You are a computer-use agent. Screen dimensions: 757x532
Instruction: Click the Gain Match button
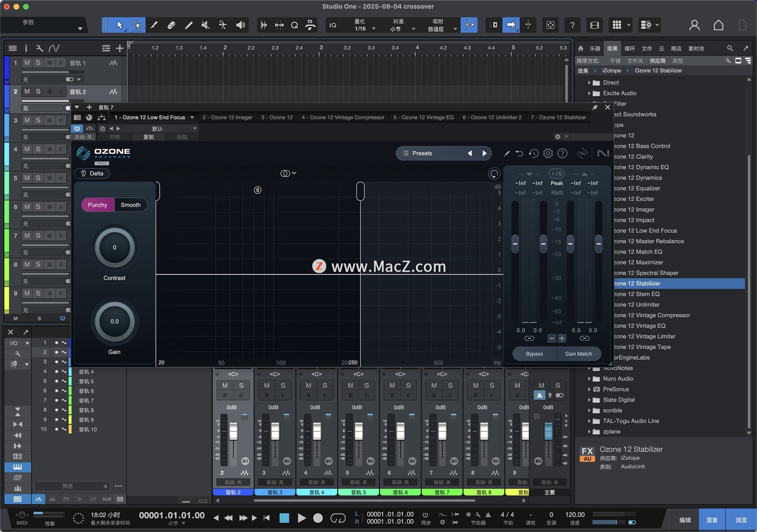coord(578,354)
